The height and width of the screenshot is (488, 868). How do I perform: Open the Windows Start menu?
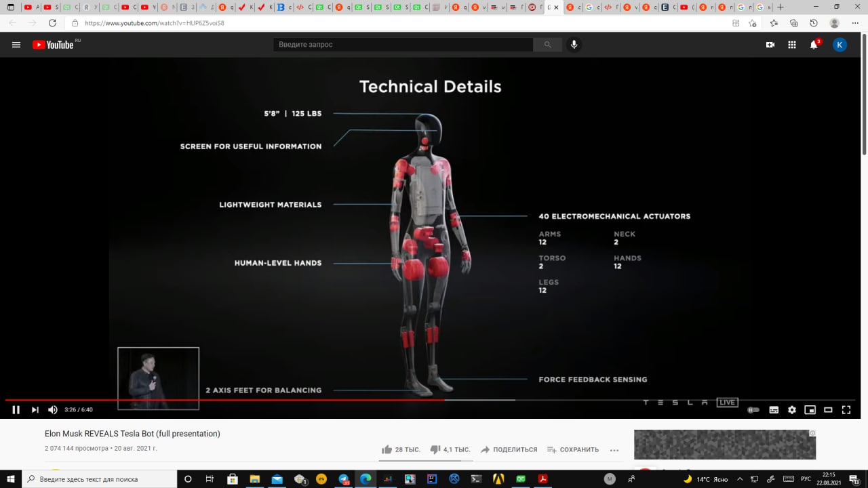(x=11, y=479)
